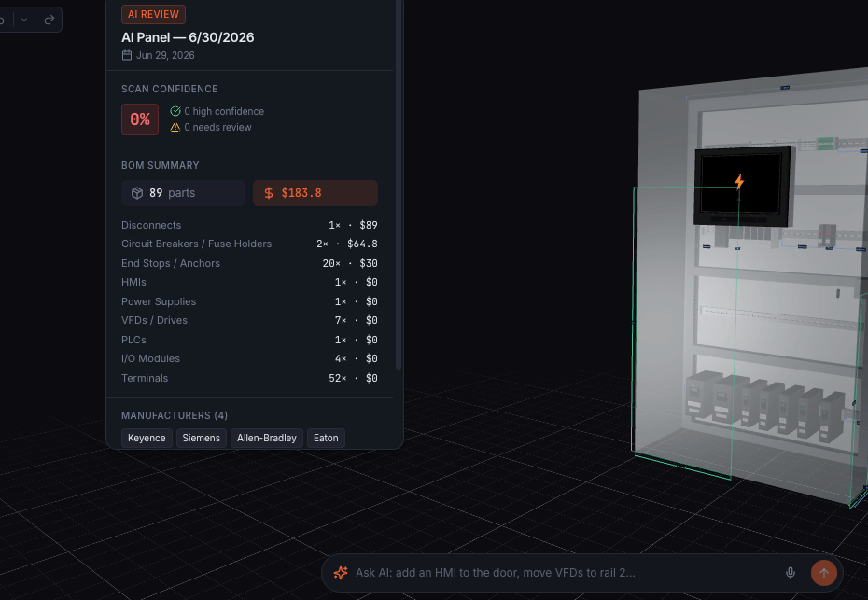This screenshot has height=600, width=868.
Task: Click the MANUFACTURERS (4) heading
Action: click(175, 415)
